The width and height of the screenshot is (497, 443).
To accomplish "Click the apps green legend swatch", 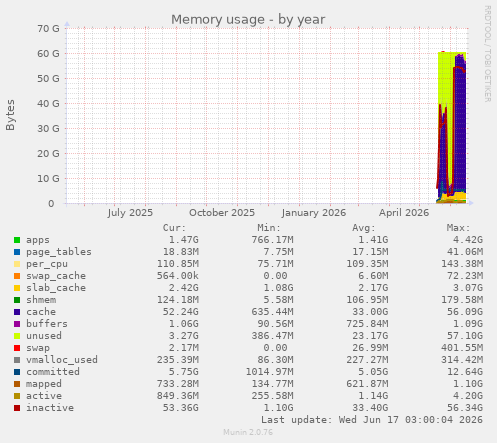I will click(17, 240).
